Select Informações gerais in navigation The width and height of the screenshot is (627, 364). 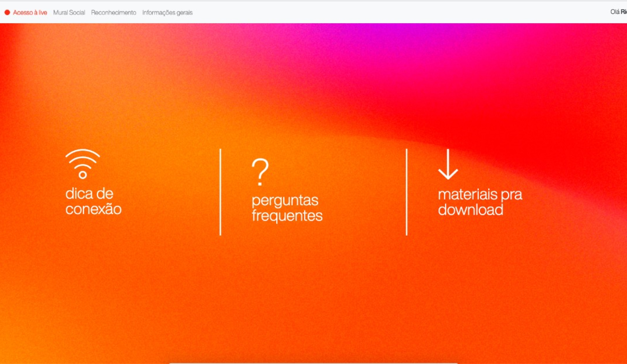coord(167,12)
